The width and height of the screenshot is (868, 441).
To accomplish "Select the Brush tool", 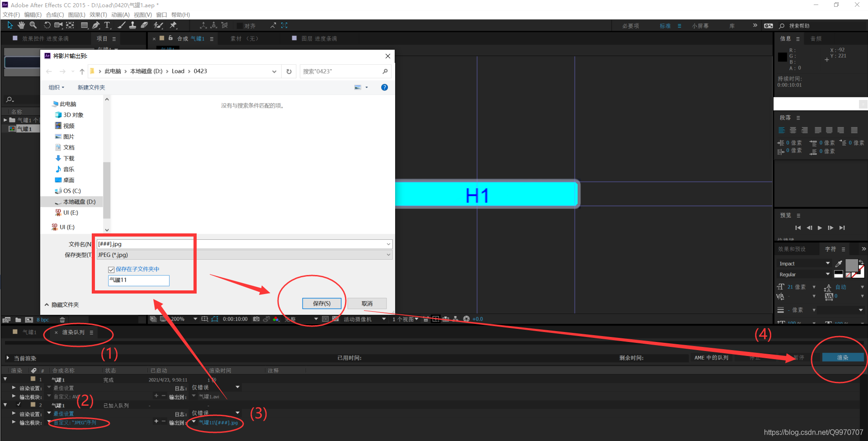I will (121, 25).
